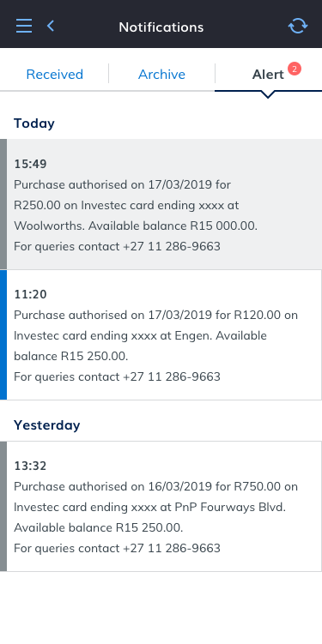
Task: Tap the contact number in Woolworths alert
Action: click(172, 246)
